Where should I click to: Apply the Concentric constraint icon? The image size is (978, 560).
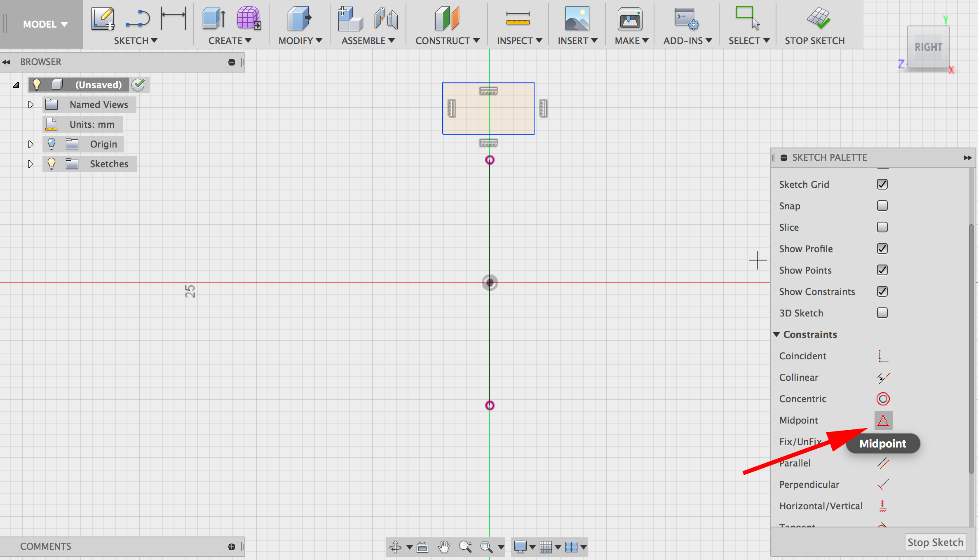pyautogui.click(x=883, y=399)
